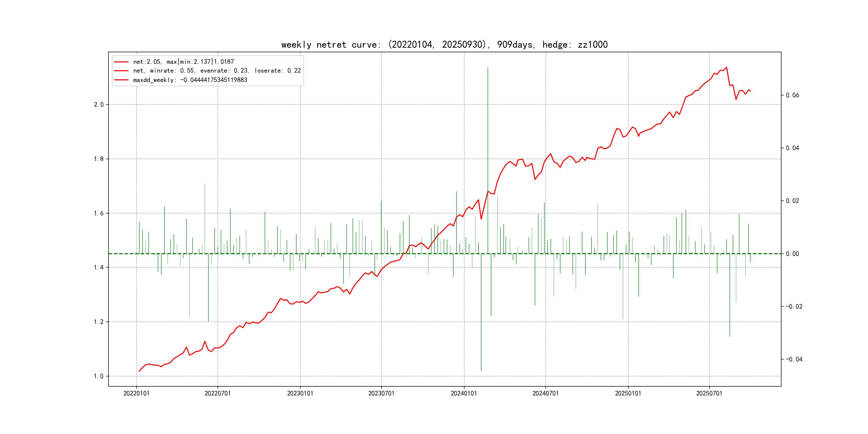Select the 20220101 x-axis date label
868x434 pixels.
tap(136, 394)
